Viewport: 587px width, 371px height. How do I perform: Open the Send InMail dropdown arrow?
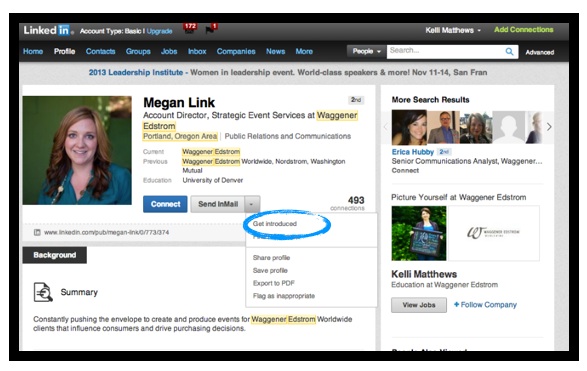[x=251, y=204]
